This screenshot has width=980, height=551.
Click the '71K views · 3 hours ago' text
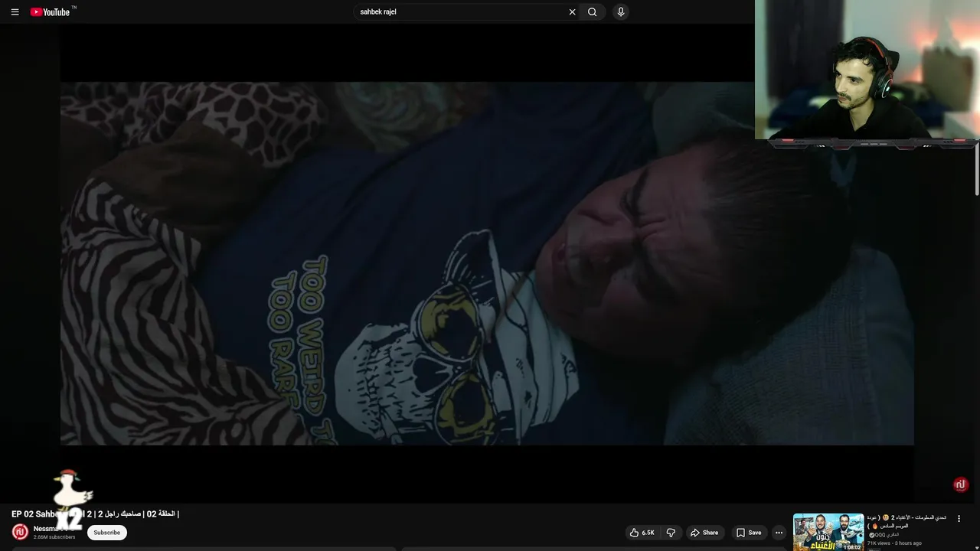point(894,543)
